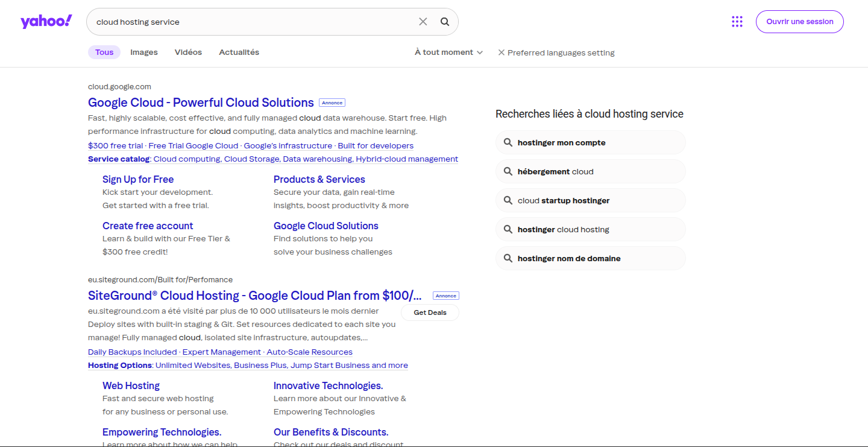
Task: Click Preferred languages setting label
Action: pyautogui.click(x=561, y=53)
